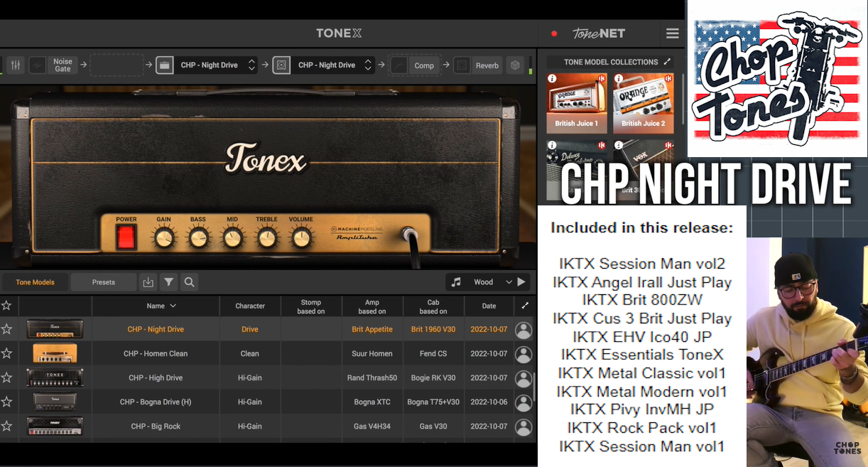Toggle the red POWER switch on the amp
868x467 pixels.
(x=126, y=237)
